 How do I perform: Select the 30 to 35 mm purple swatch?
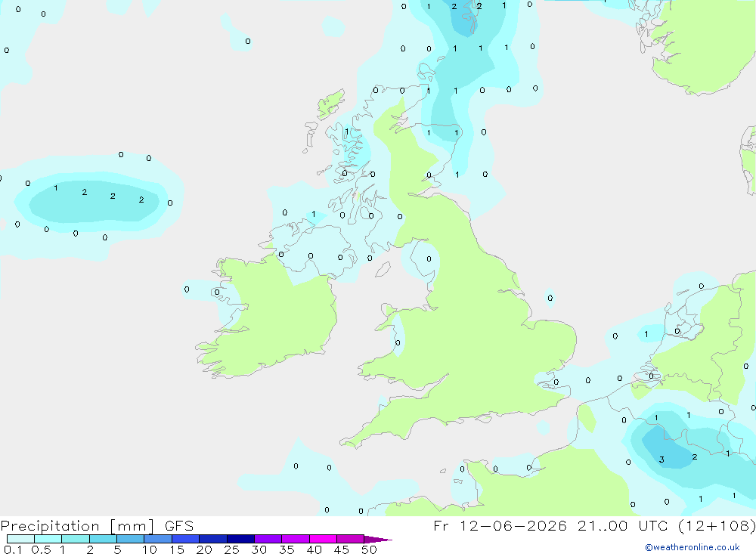tap(268, 539)
